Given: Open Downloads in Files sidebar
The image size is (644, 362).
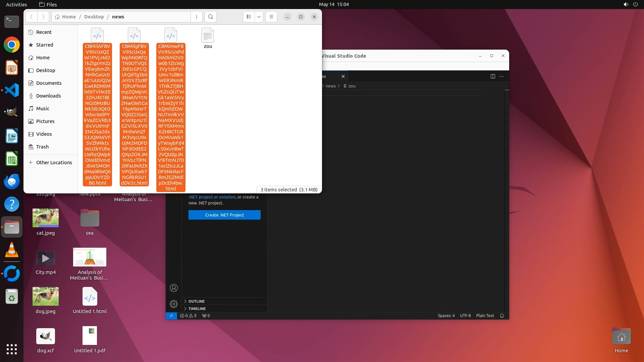Looking at the screenshot, I should [x=48, y=96].
